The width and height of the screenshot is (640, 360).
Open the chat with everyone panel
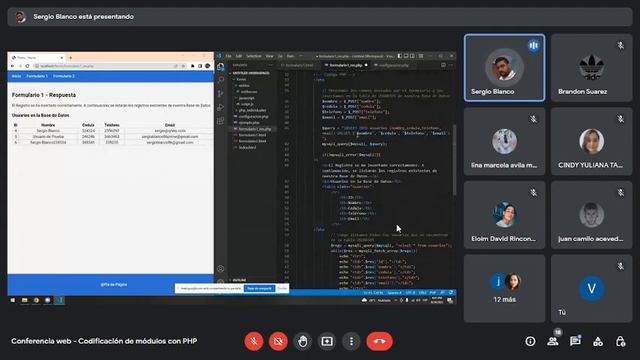tap(576, 341)
